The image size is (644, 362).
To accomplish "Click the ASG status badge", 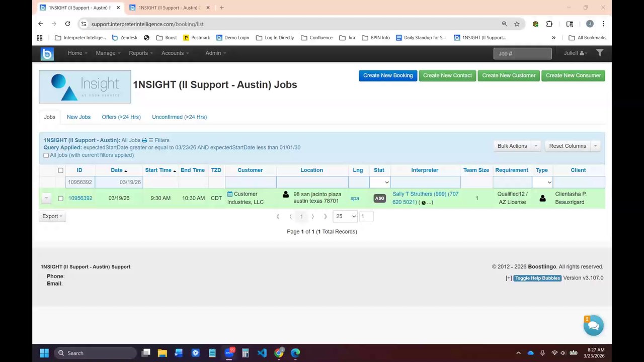I will (379, 198).
